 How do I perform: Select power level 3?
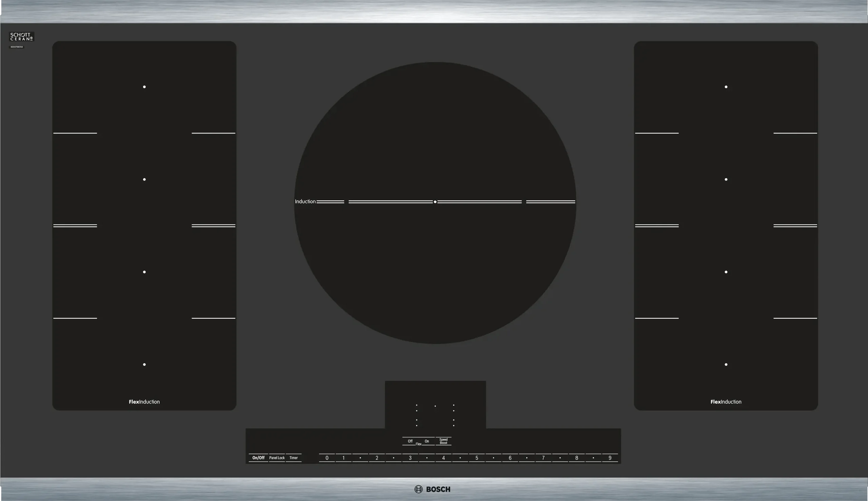[x=410, y=458]
